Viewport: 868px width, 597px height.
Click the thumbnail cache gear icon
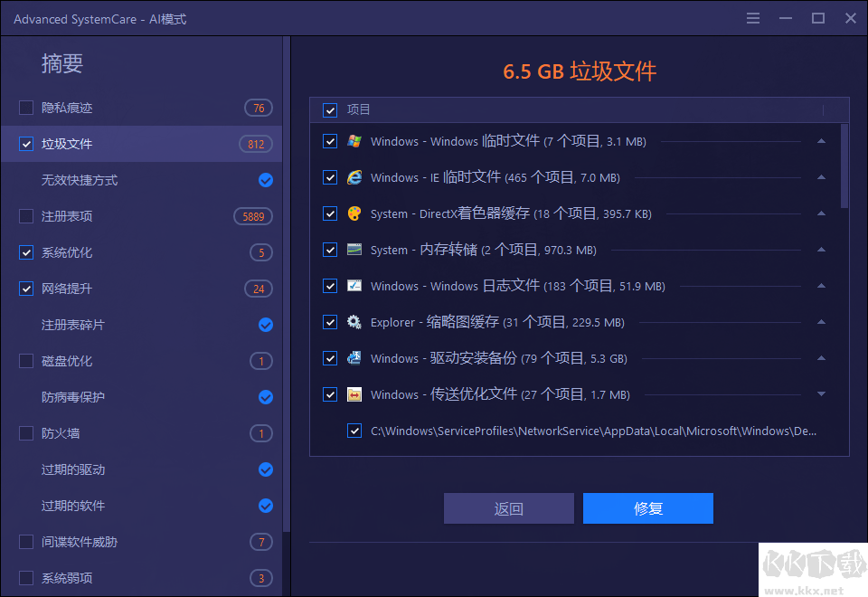tap(354, 322)
